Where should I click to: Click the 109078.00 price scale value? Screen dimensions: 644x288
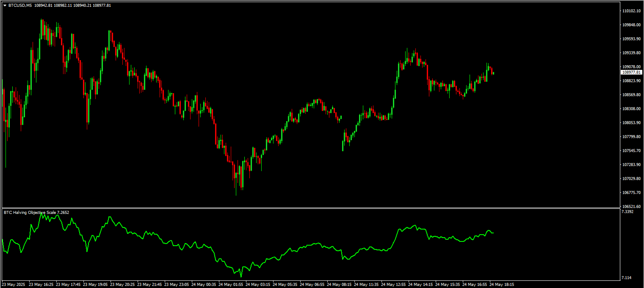pos(631,67)
